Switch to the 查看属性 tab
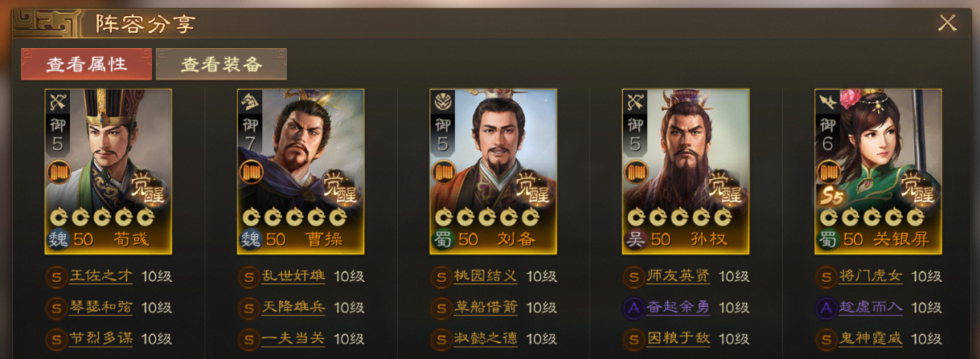Image resolution: width=980 pixels, height=359 pixels. pyautogui.click(x=86, y=64)
